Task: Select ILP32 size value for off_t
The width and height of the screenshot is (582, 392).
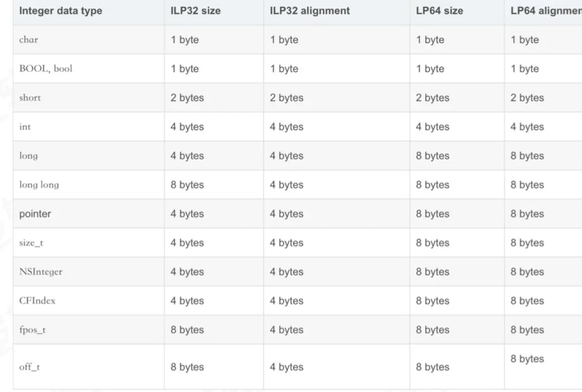Action: (187, 367)
